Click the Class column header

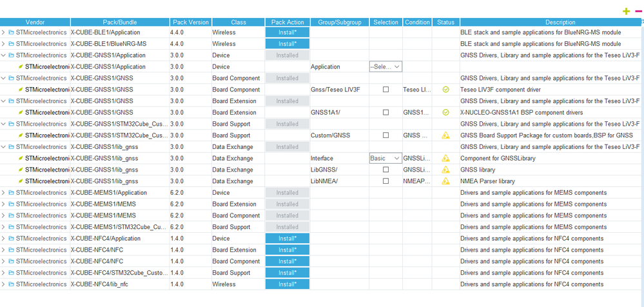pyautogui.click(x=239, y=22)
